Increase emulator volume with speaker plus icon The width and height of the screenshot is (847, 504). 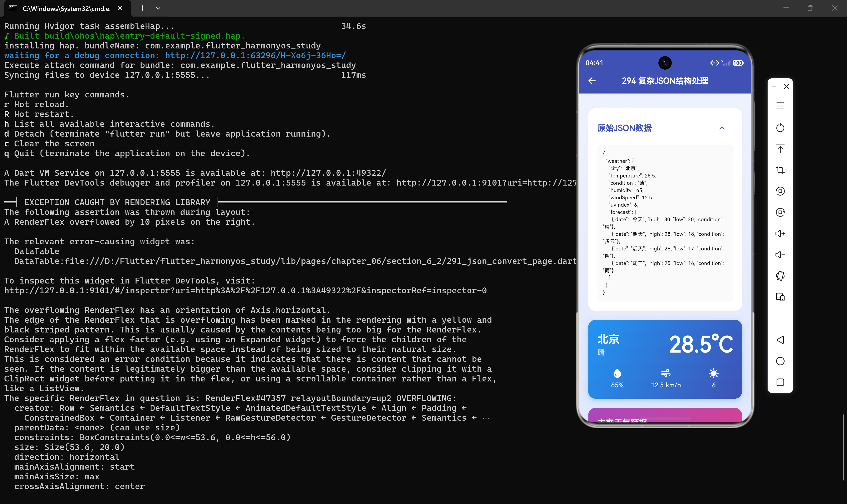pos(780,234)
